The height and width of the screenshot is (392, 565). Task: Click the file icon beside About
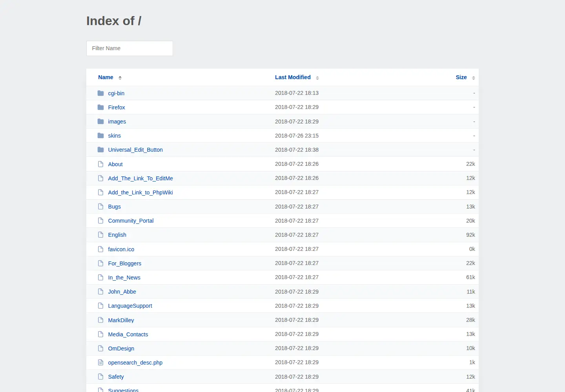click(101, 164)
